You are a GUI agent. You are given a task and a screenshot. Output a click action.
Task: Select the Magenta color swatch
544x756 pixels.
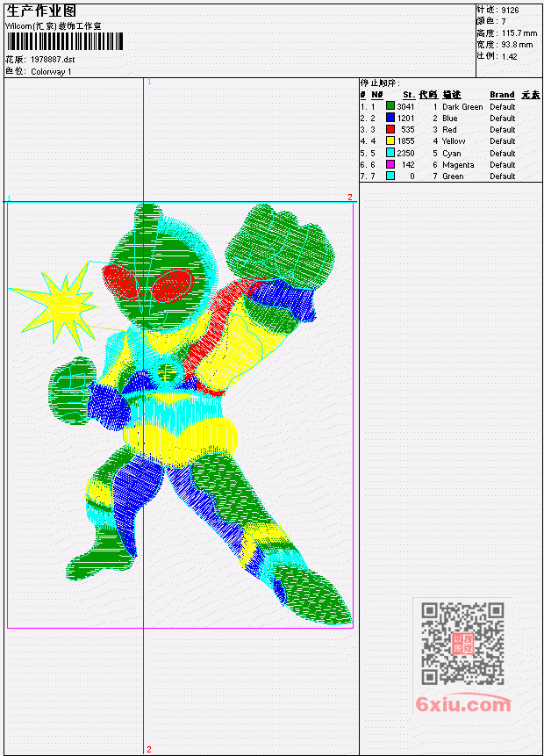point(390,164)
